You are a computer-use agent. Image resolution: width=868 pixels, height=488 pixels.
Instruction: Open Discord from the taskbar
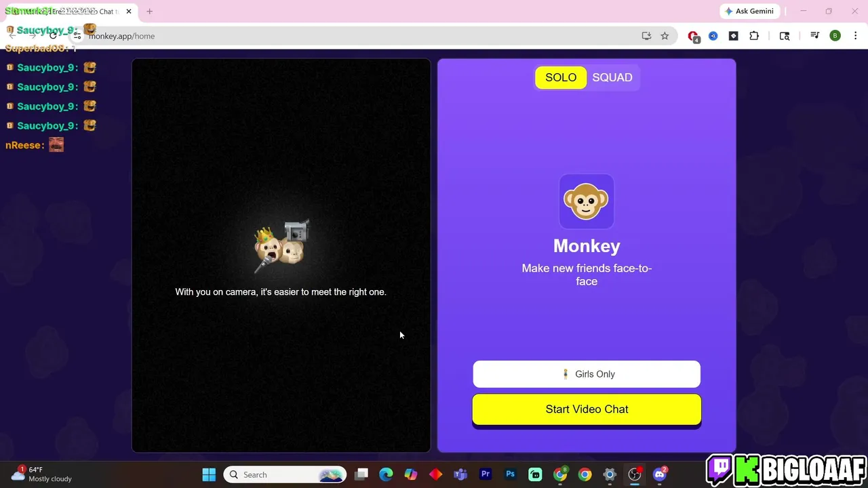[x=660, y=474]
